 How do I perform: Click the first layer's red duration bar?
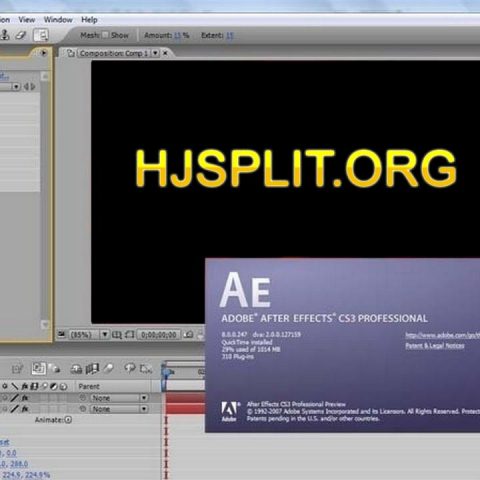tap(185, 398)
